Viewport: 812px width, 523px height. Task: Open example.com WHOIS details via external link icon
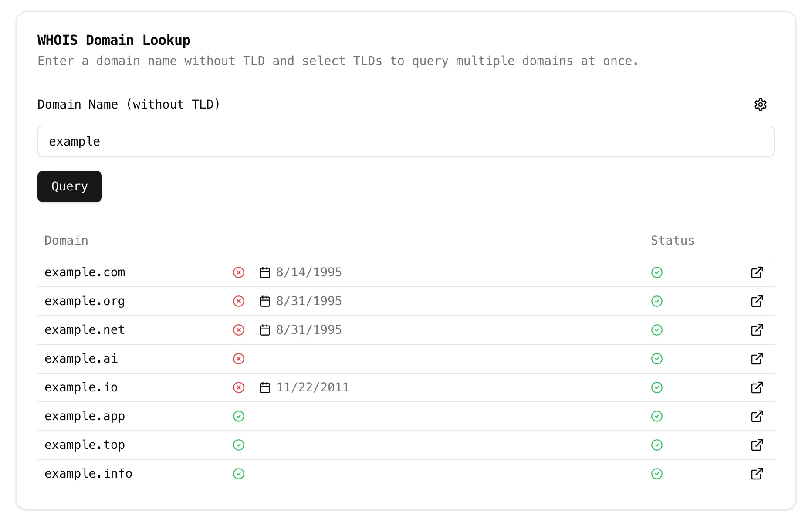[x=757, y=272]
